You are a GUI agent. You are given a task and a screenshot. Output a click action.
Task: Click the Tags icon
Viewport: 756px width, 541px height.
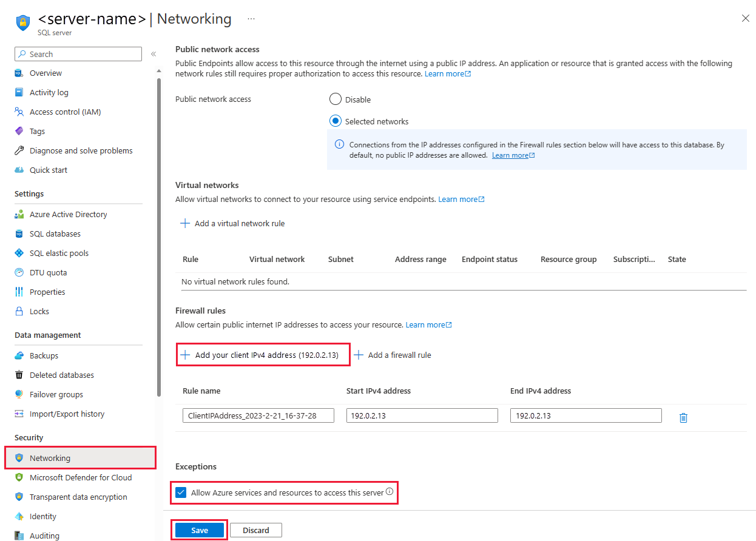(19, 131)
